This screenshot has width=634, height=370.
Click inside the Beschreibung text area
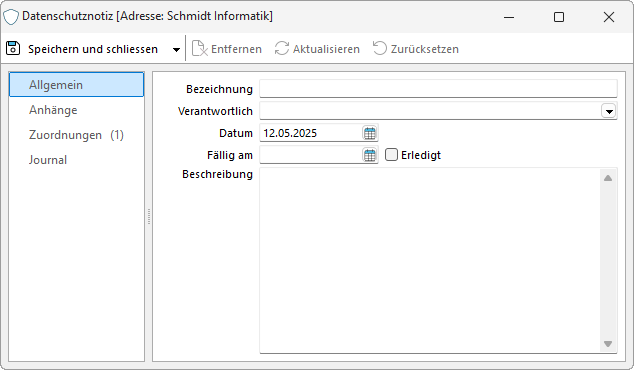point(430,260)
